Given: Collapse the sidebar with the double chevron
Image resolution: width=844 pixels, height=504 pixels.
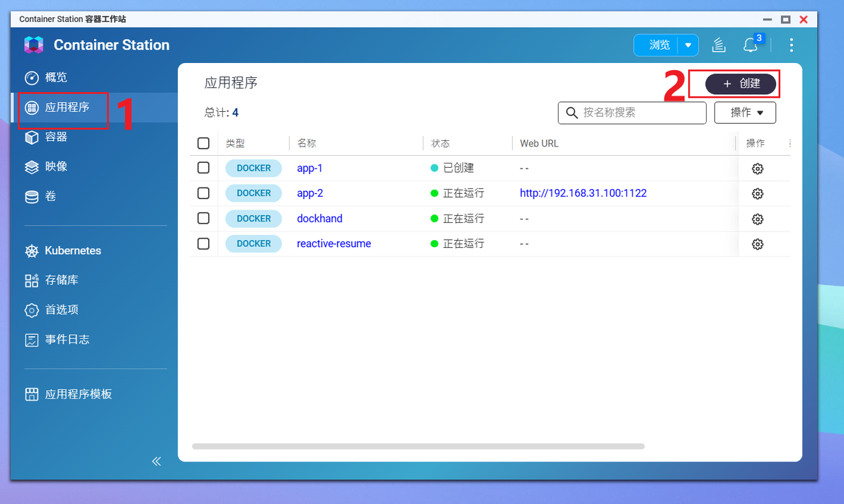Looking at the screenshot, I should 156,461.
